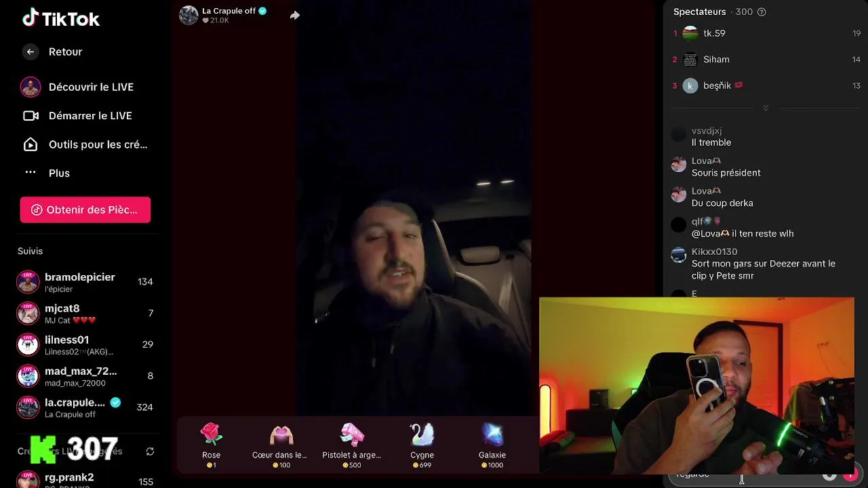Open top viewer Siham

[766, 60]
